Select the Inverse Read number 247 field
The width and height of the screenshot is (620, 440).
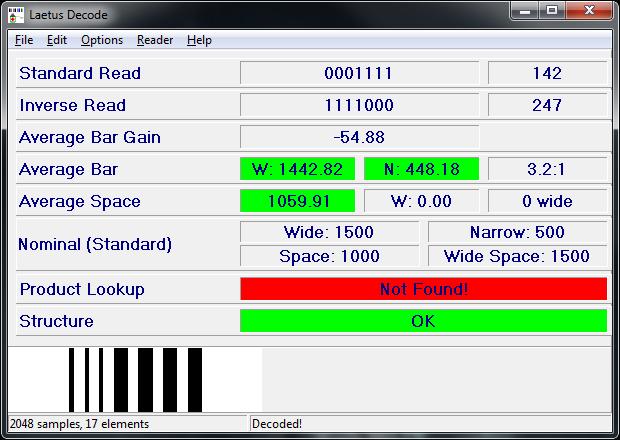pyautogui.click(x=547, y=105)
